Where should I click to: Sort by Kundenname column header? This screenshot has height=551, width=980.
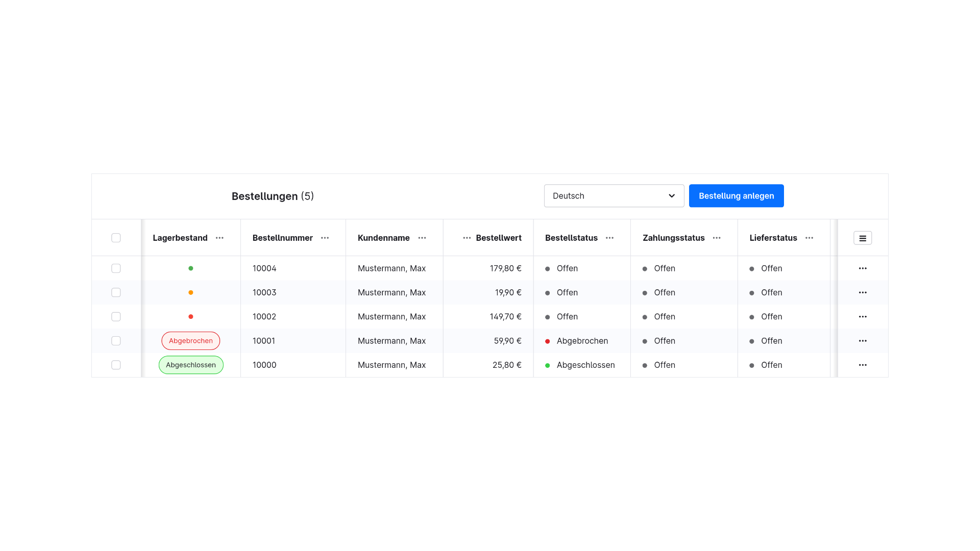(x=384, y=238)
